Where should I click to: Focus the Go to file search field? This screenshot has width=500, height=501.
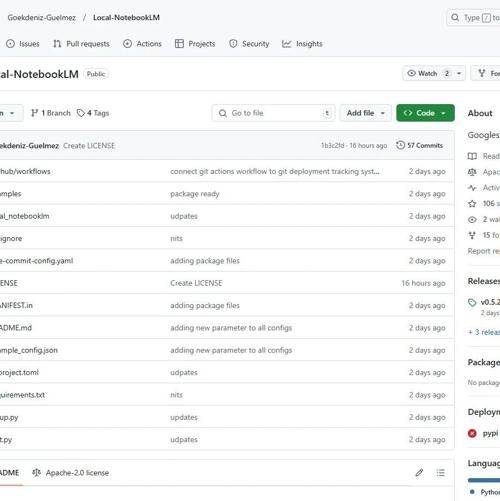coord(273,113)
